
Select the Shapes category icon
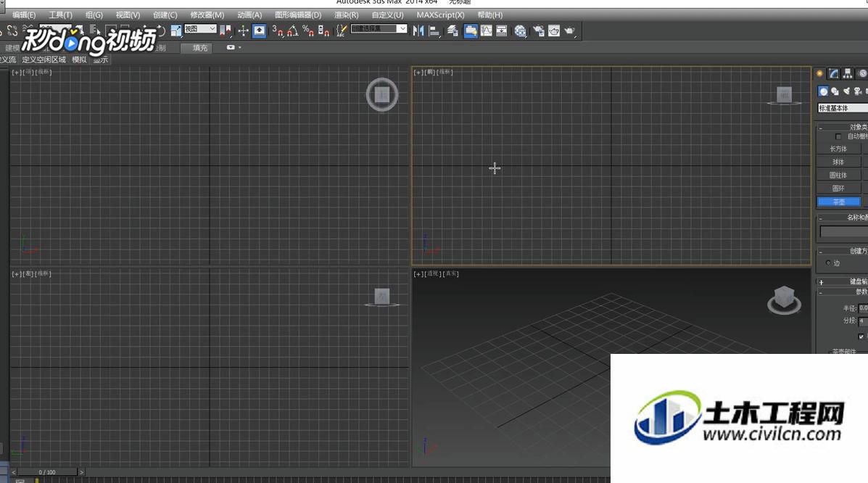[835, 91]
